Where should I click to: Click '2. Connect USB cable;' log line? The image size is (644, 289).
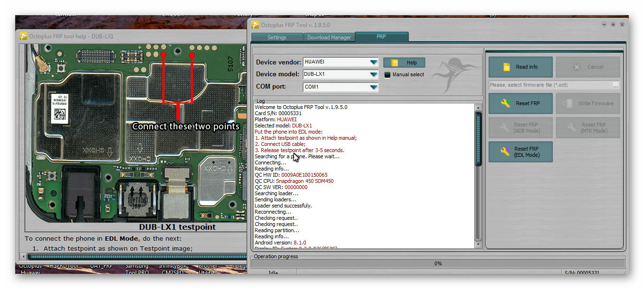280,144
